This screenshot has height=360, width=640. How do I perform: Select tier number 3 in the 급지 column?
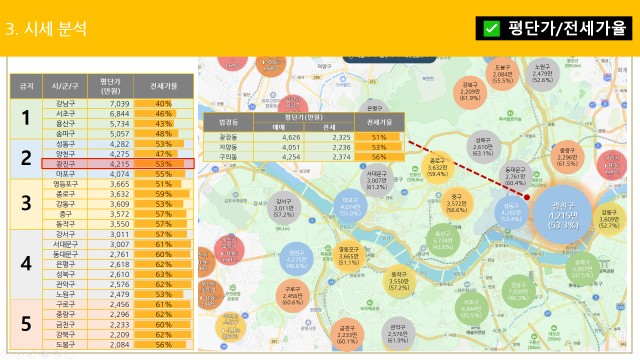[26, 203]
